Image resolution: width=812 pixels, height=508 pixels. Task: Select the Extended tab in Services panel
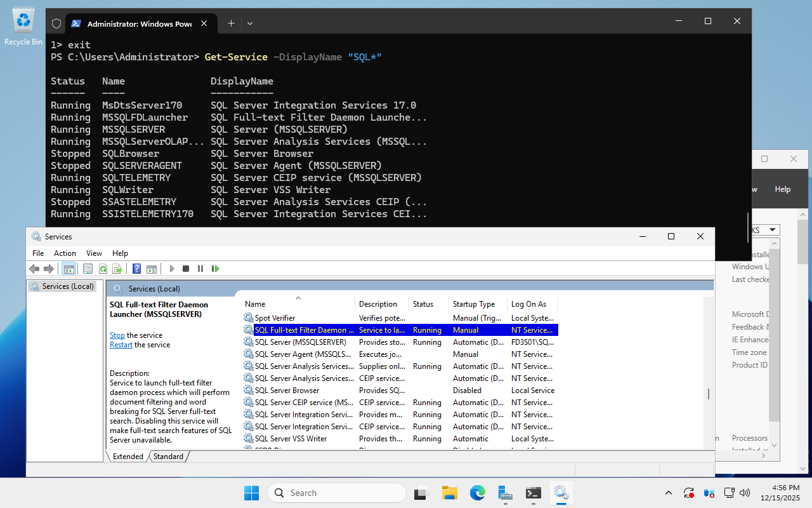tap(128, 456)
